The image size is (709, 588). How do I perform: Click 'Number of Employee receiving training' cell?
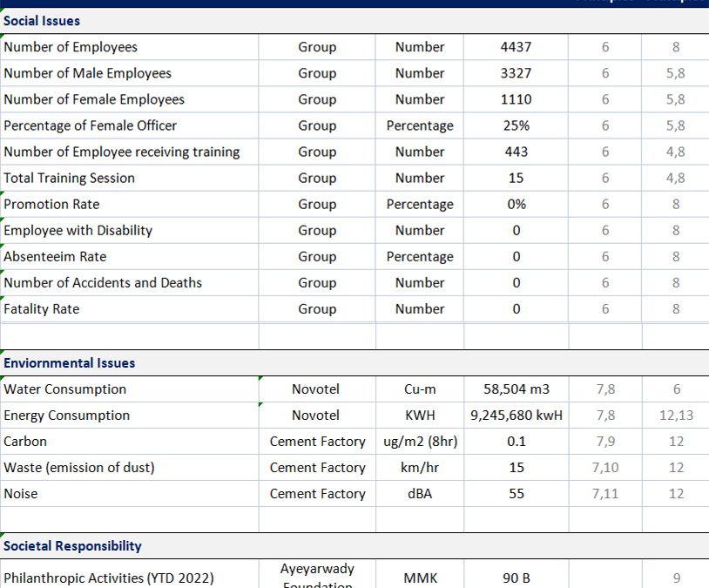[x=129, y=152]
